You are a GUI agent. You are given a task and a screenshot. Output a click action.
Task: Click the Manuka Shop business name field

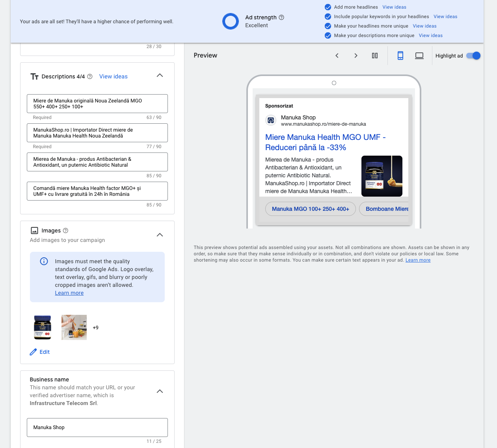[97, 428]
